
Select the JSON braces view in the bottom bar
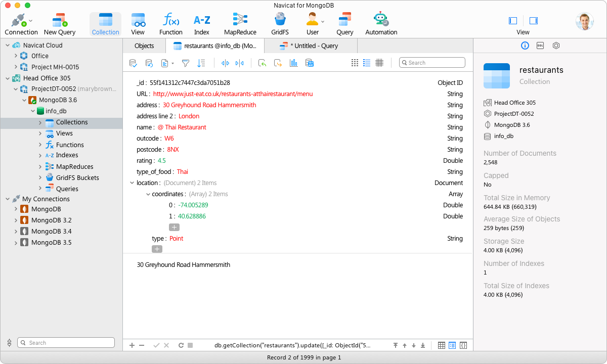tap(463, 345)
